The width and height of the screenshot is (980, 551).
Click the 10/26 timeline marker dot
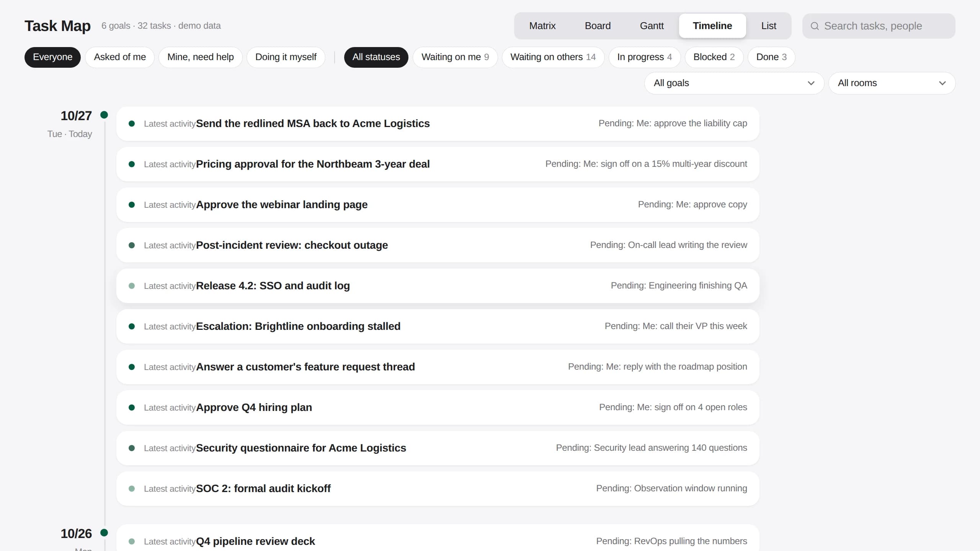point(104,533)
